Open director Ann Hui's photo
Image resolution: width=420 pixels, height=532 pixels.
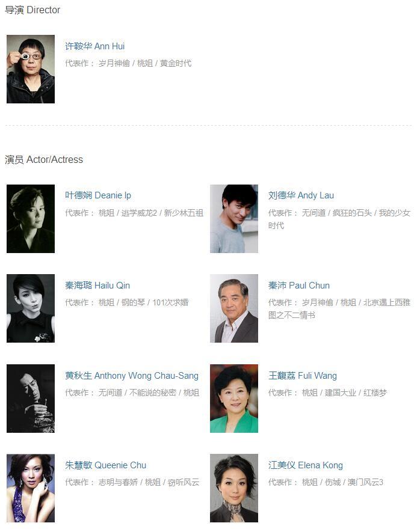point(31,69)
